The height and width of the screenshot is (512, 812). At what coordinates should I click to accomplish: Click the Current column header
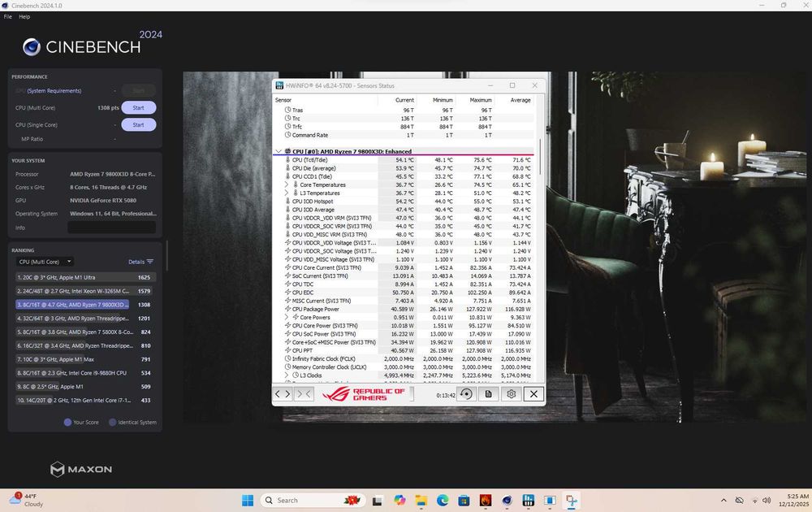point(404,100)
